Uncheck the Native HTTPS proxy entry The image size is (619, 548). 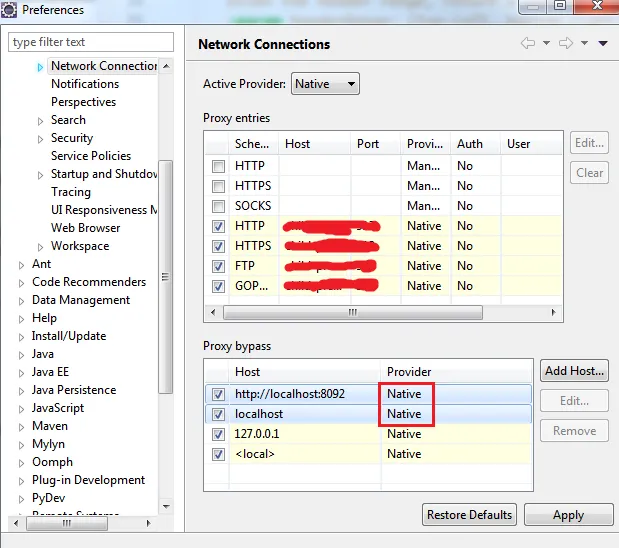click(218, 246)
